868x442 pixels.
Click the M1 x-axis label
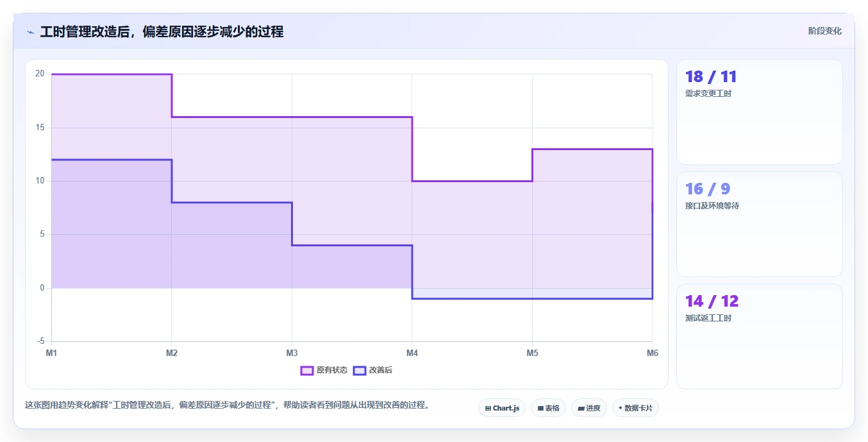51,353
